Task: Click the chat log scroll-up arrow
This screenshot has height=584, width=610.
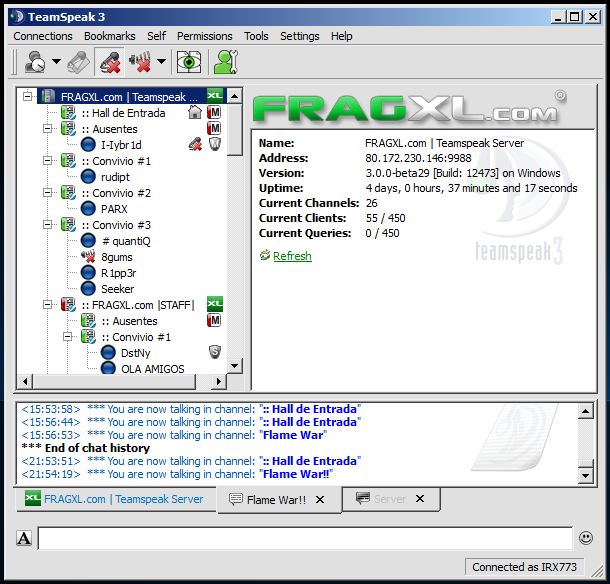Action: pyautogui.click(x=585, y=411)
